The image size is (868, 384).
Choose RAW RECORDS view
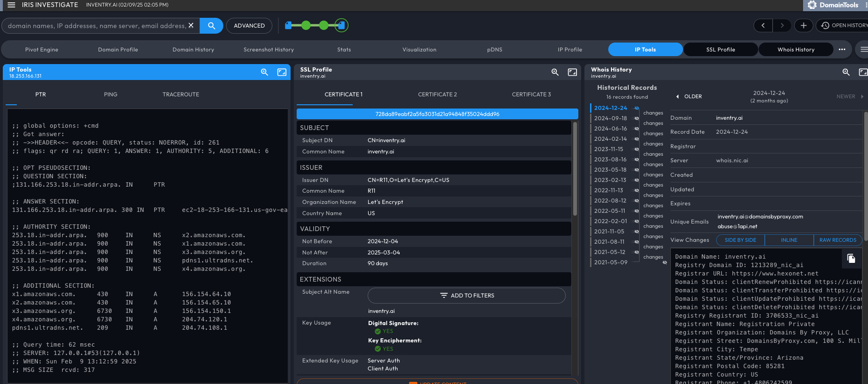838,240
